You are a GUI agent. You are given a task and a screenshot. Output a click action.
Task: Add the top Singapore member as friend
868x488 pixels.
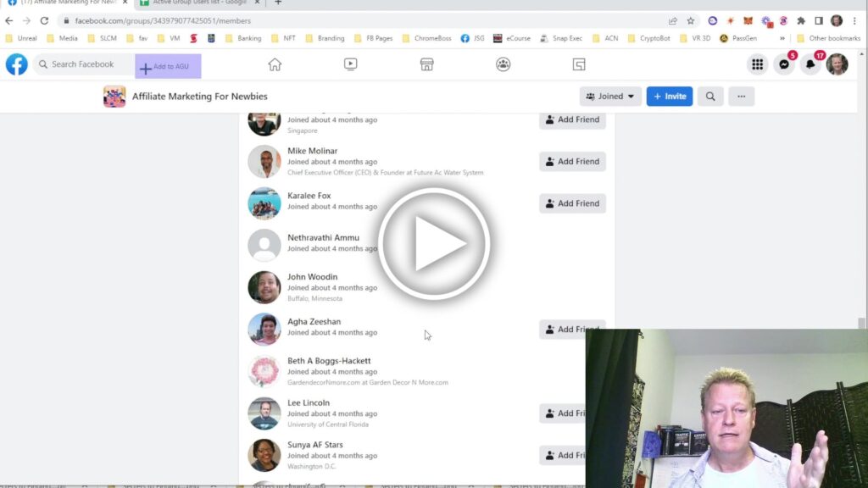coord(572,119)
